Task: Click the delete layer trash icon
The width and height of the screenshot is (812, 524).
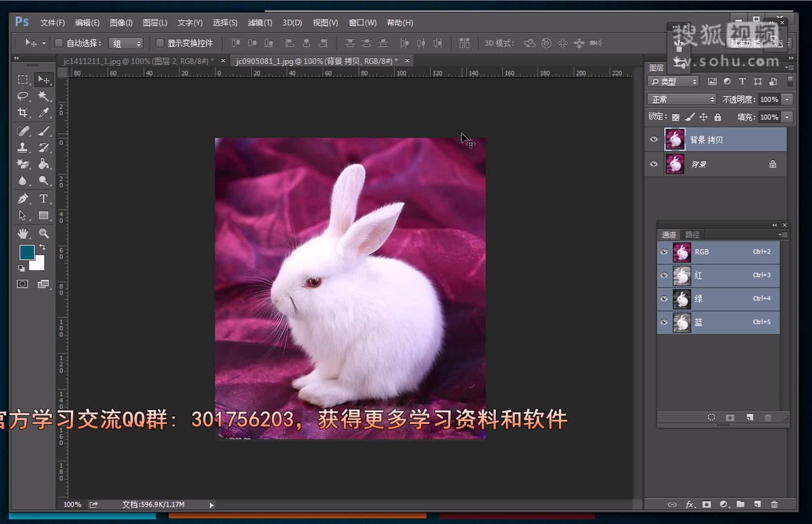Action: tap(774, 505)
